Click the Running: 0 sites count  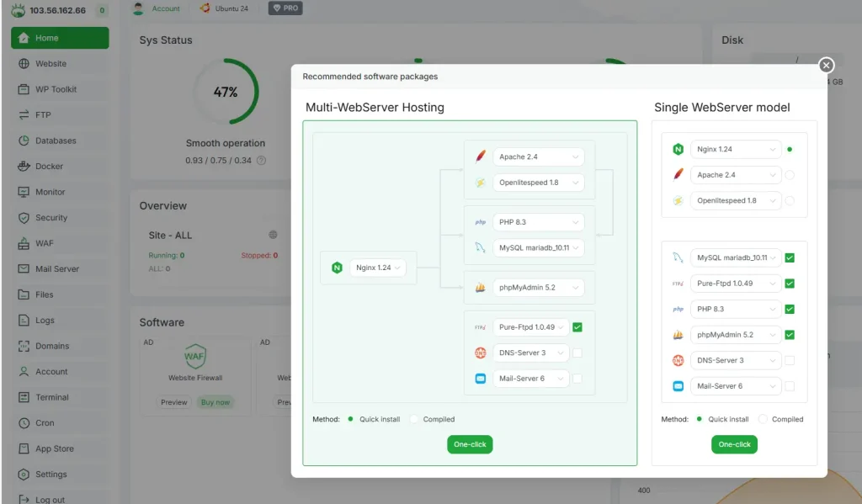tap(167, 256)
